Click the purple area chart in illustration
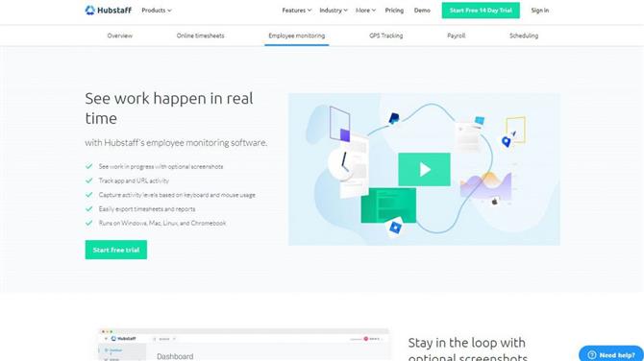Image resolution: width=644 pixels, height=361 pixels. [x=485, y=185]
